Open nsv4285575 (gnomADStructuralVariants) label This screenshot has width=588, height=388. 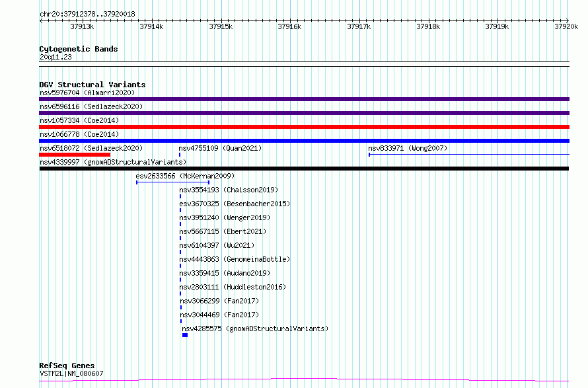tap(255, 329)
